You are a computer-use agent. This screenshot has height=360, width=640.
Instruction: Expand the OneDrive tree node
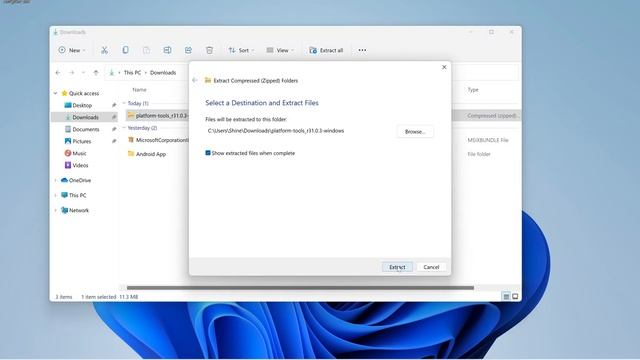pos(56,180)
